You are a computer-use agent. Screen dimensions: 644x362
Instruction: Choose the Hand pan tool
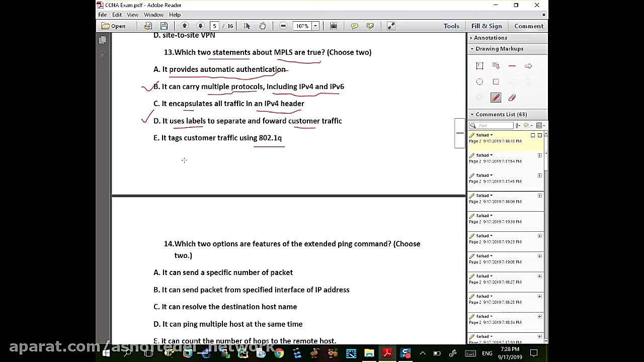263,26
